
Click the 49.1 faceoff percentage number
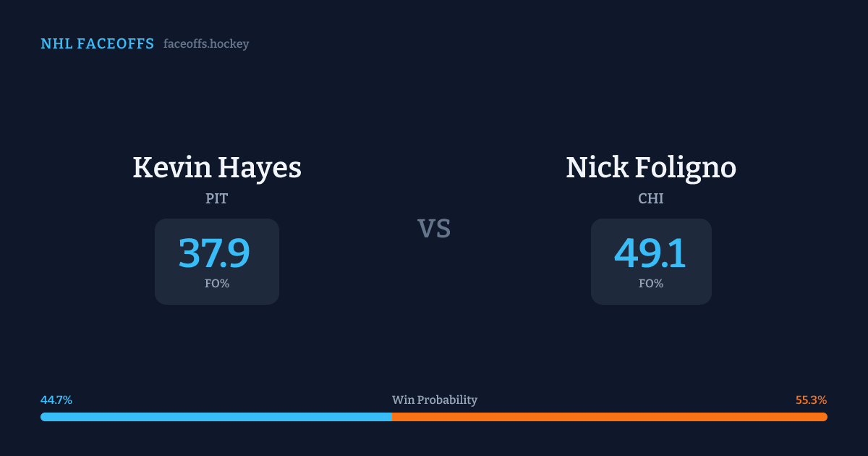[650, 253]
